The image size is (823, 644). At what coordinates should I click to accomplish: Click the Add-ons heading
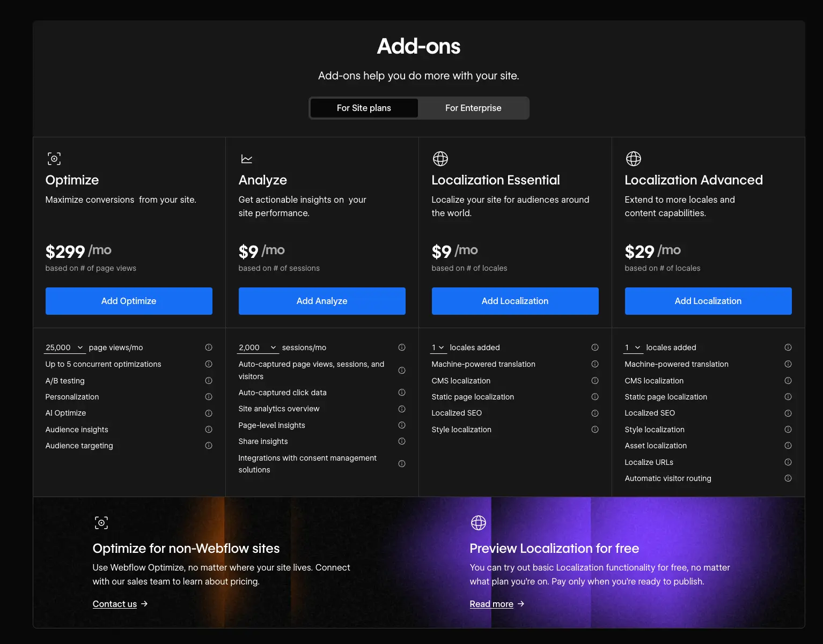(418, 46)
